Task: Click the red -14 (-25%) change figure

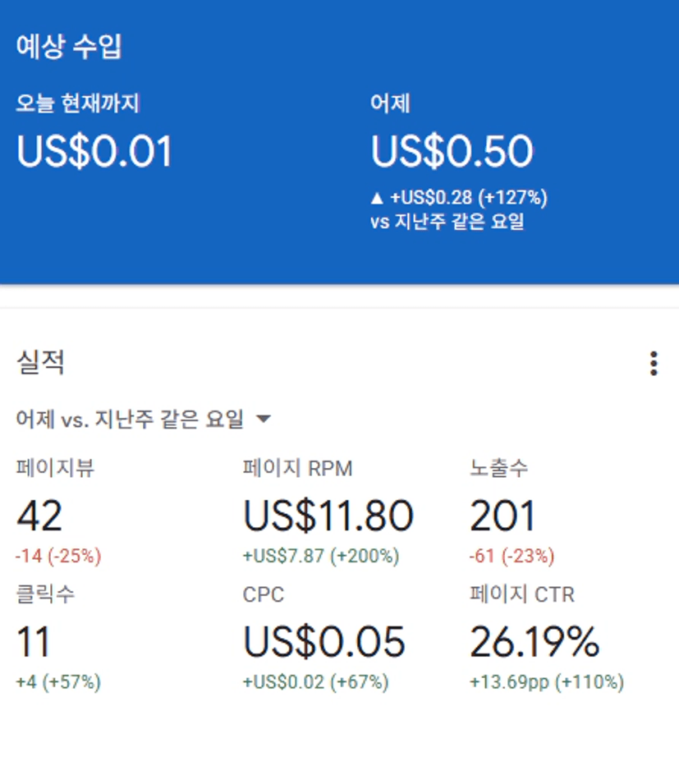Action: (x=58, y=556)
